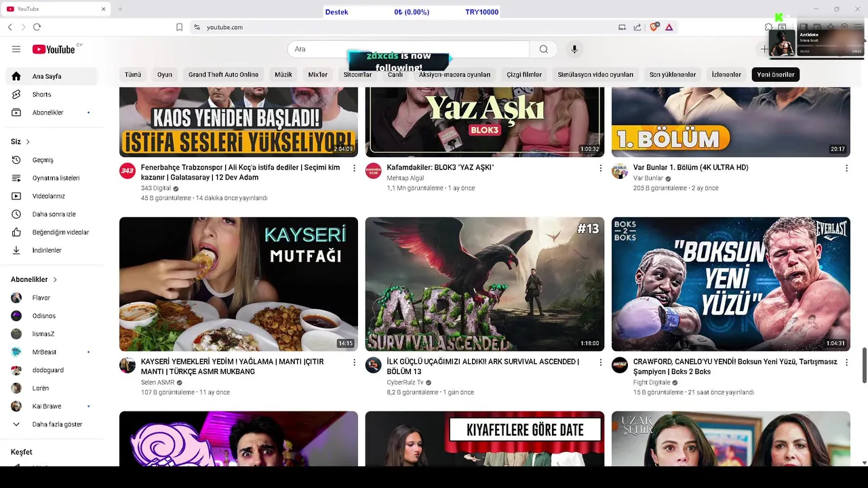Select the Mix'ler filter chip

coord(318,75)
